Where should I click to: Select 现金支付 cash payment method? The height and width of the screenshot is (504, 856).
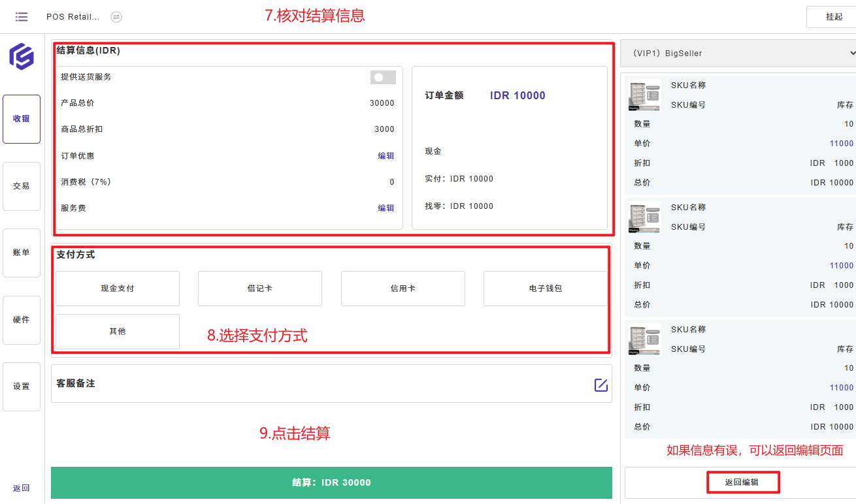(118, 289)
